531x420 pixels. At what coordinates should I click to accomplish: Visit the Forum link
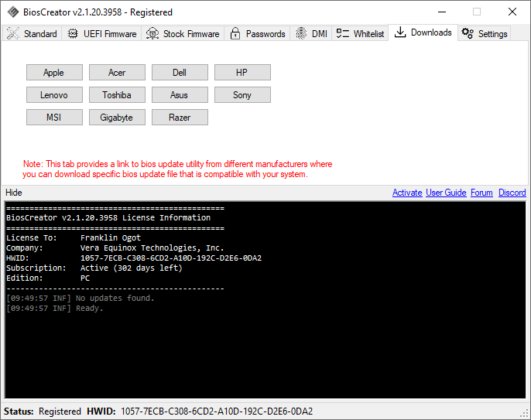coord(481,193)
